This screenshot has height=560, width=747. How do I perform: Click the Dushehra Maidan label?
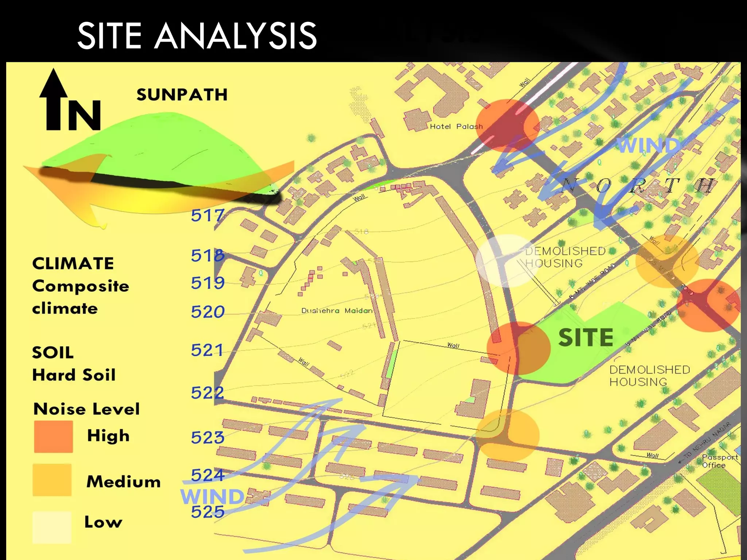337,311
